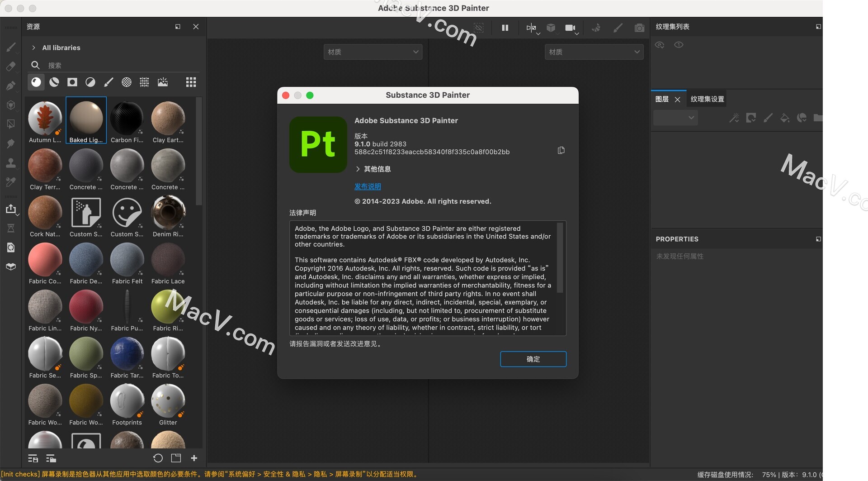Filter assets by Smart masks icon

pos(72,82)
